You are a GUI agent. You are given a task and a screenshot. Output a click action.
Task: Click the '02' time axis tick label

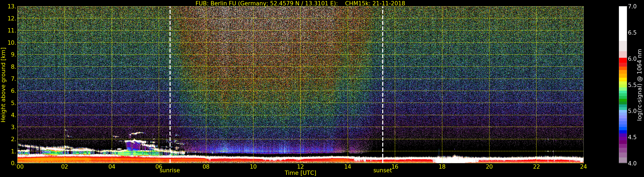pos(65,167)
